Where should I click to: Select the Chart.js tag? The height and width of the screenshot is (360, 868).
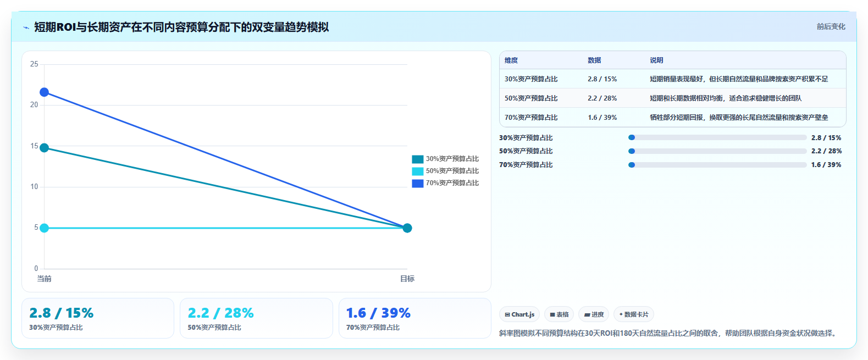[519, 314]
